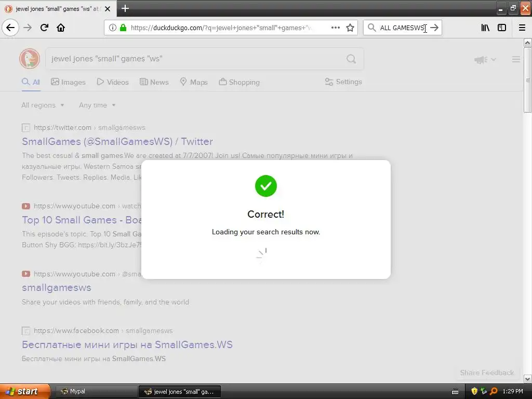Open the browser home page
The image size is (532, 399).
[x=61, y=28]
